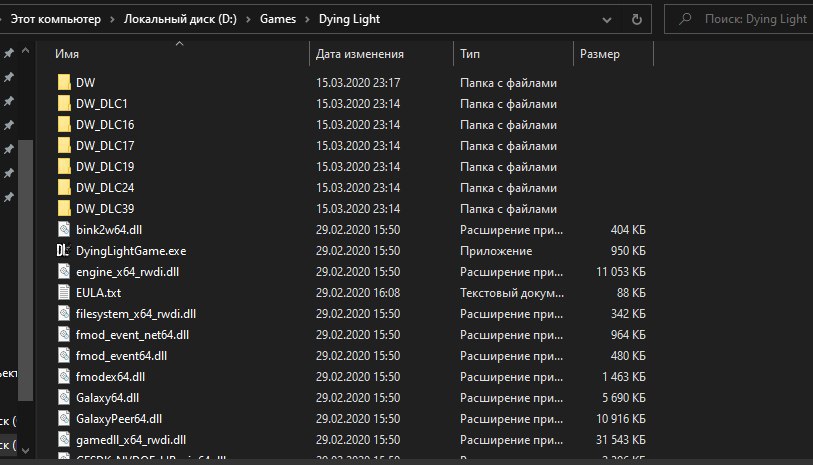Click the fmodex64.dll file icon
Image resolution: width=813 pixels, height=465 pixels.
coord(64,376)
